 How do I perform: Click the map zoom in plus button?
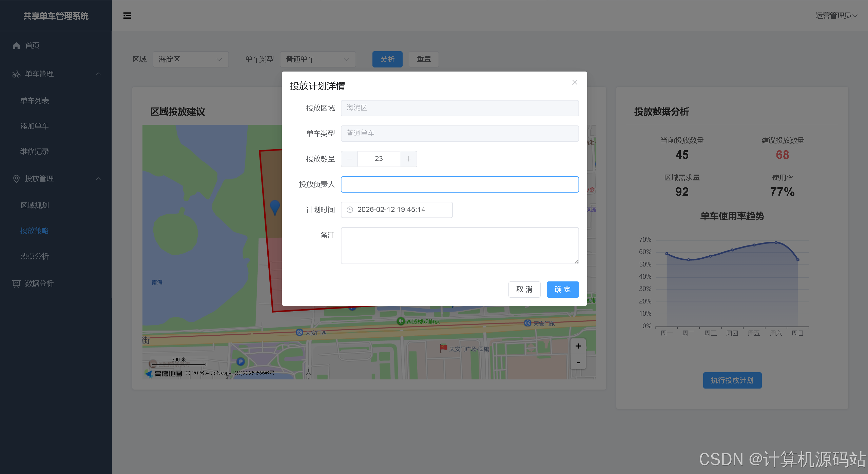pos(578,346)
